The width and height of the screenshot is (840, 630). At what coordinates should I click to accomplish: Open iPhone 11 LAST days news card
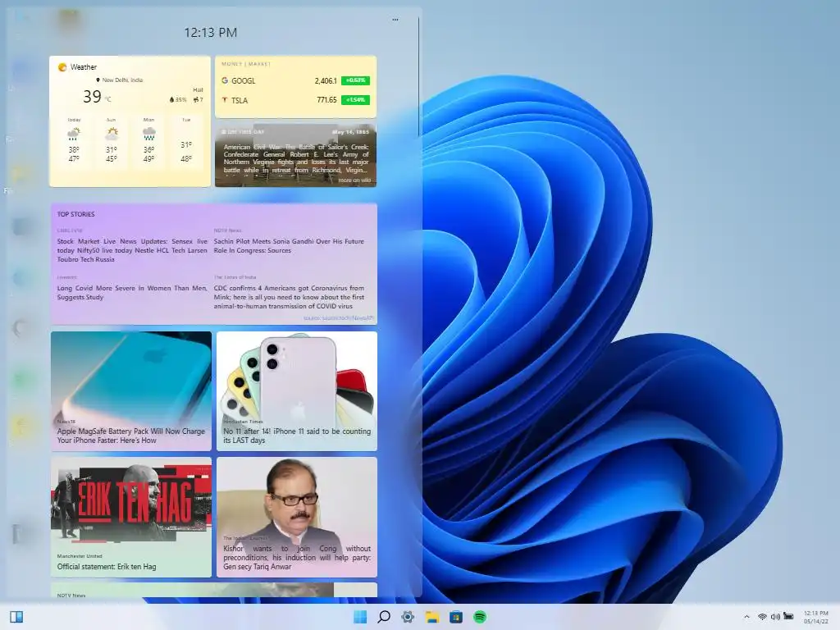pos(297,391)
